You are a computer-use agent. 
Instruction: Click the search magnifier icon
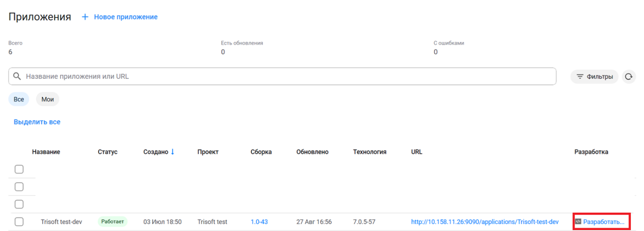17,76
